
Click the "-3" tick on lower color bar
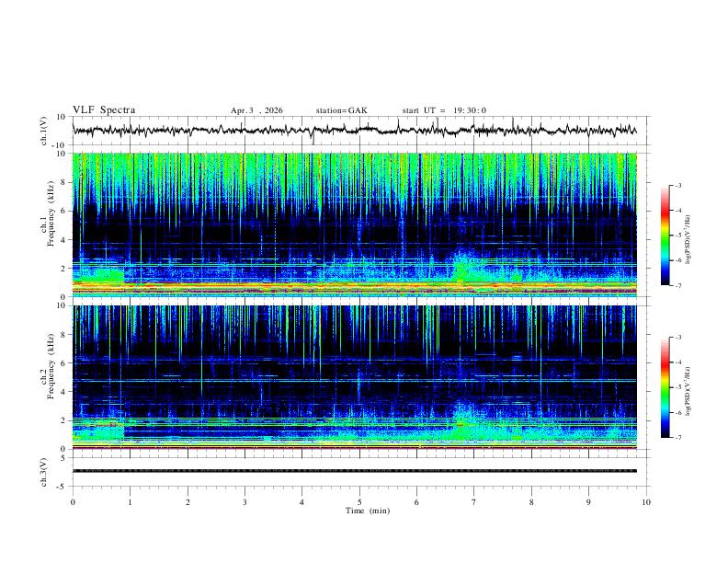pos(677,338)
